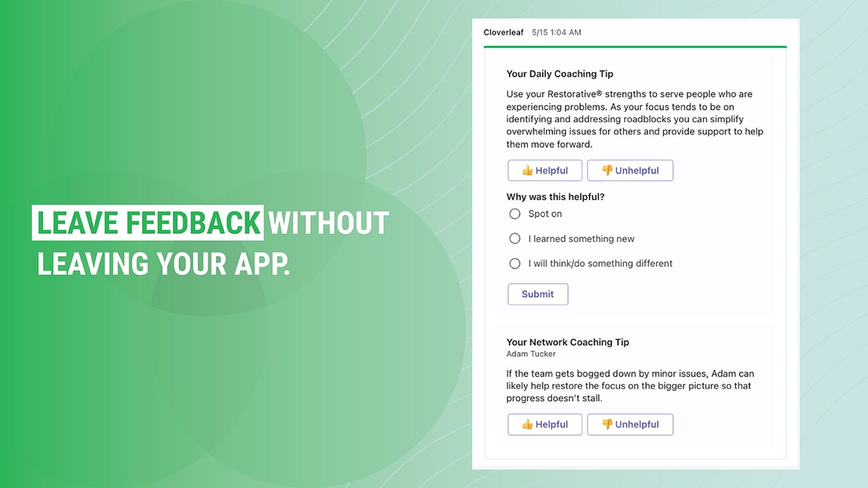Click the thumbs-up icon under the Network Coaching Tip

pyautogui.click(x=527, y=424)
